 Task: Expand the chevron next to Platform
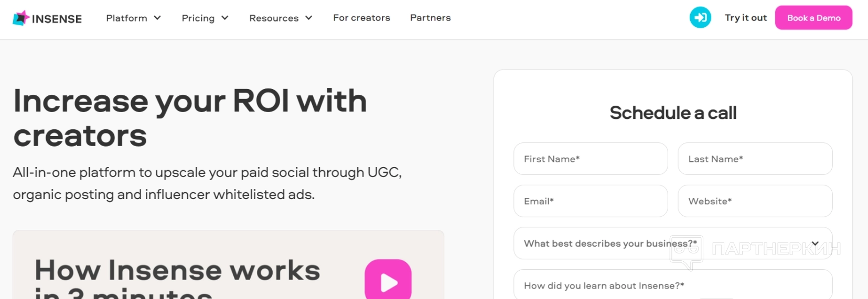click(157, 18)
